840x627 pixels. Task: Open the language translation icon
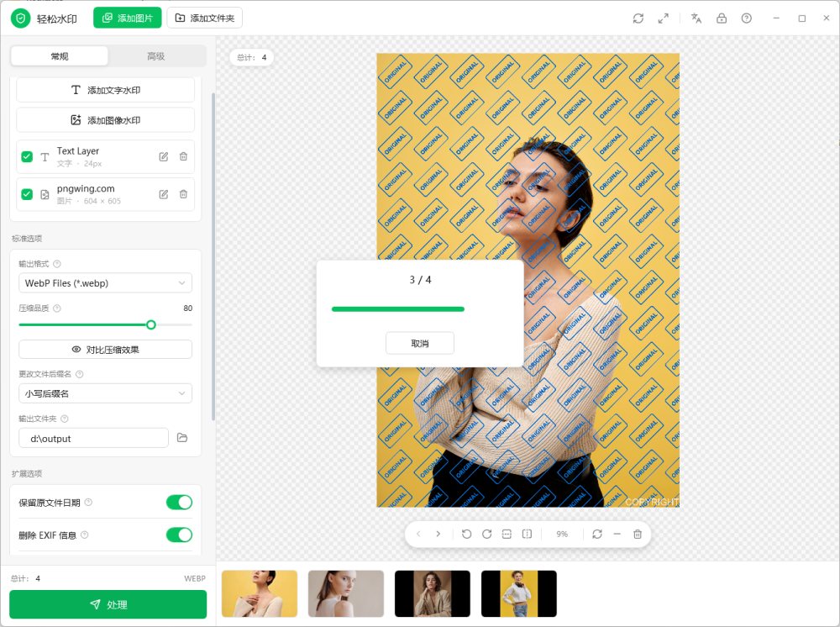point(696,18)
